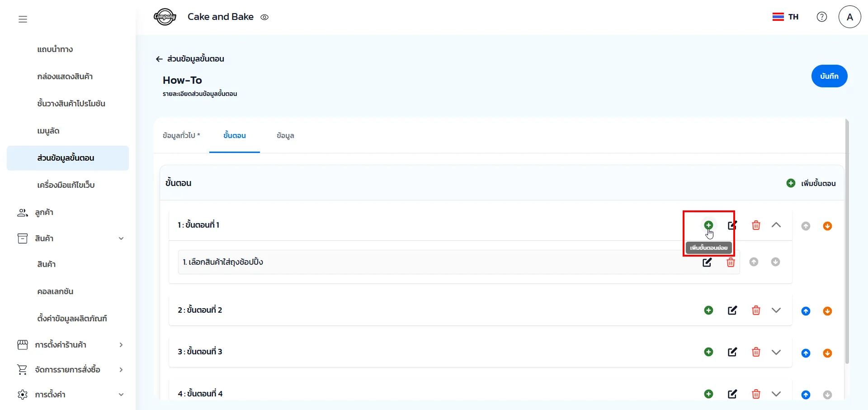The image size is (868, 410).
Task: Open the help question mark icon
Action: (x=822, y=17)
